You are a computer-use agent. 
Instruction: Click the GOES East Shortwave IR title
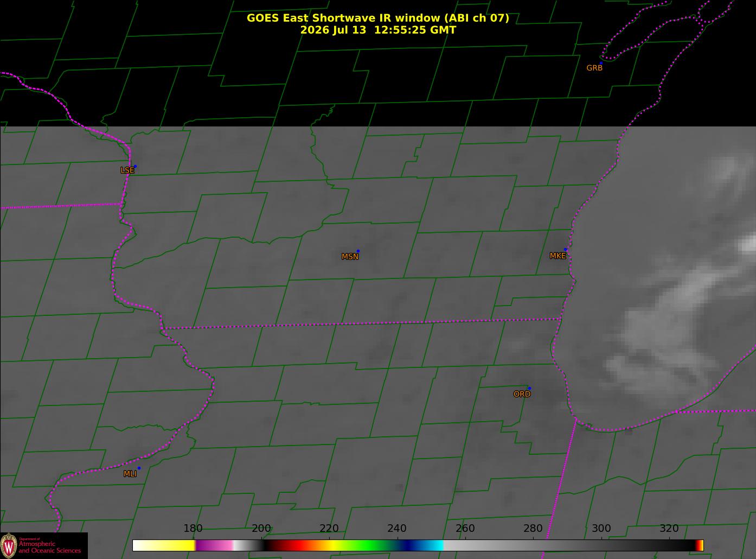click(378, 18)
